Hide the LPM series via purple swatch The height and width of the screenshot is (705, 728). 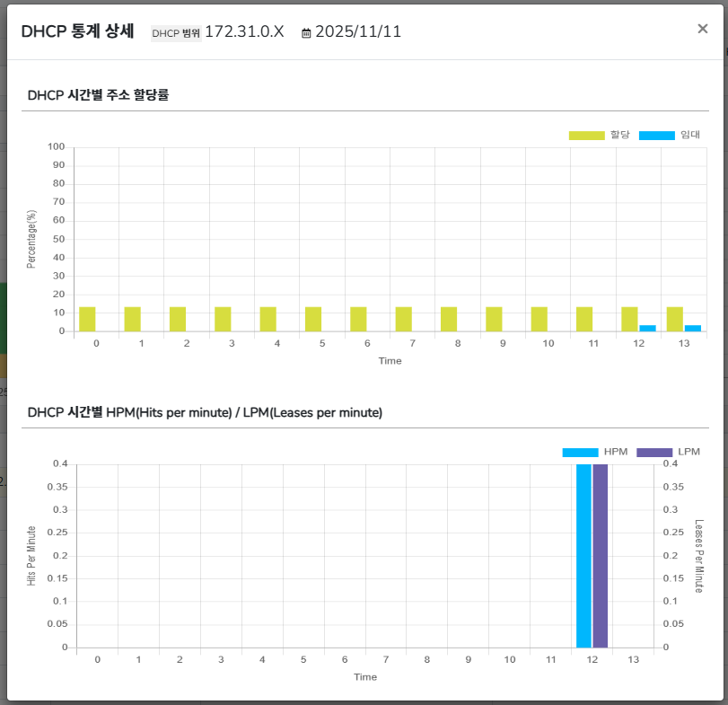tap(653, 452)
